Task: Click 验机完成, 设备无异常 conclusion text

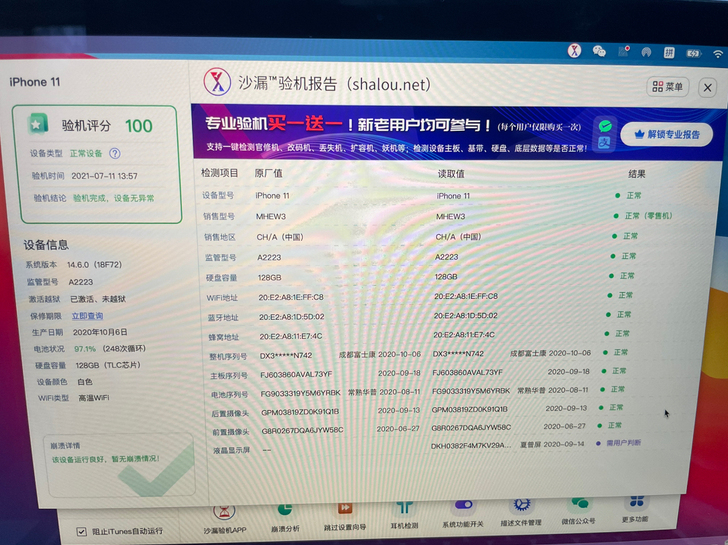Action: (x=114, y=198)
